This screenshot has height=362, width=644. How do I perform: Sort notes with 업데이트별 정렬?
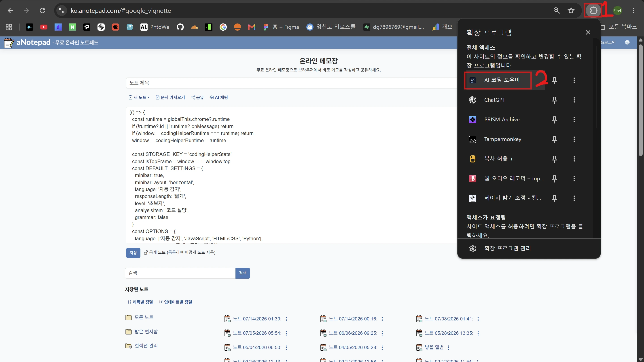click(x=176, y=302)
